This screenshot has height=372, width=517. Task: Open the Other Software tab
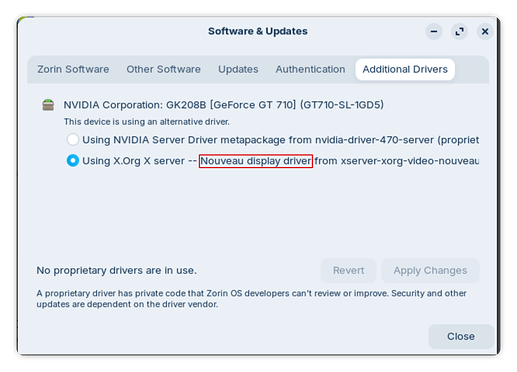point(163,69)
